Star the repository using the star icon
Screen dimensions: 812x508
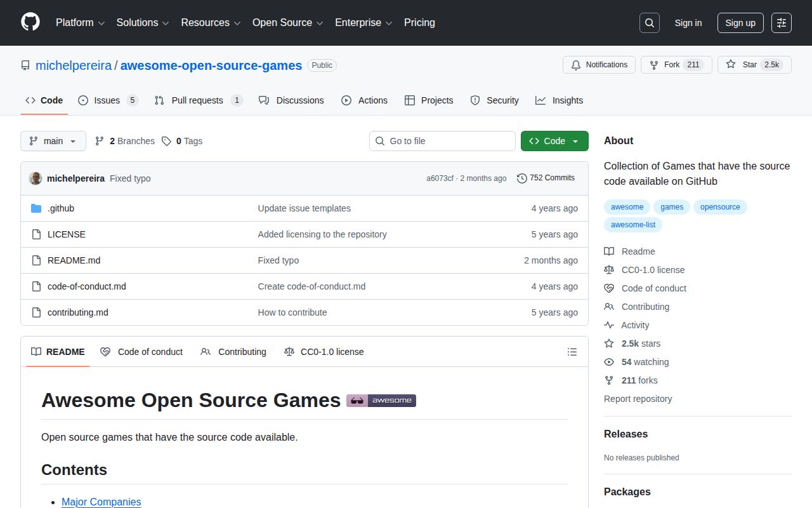pyautogui.click(x=731, y=64)
